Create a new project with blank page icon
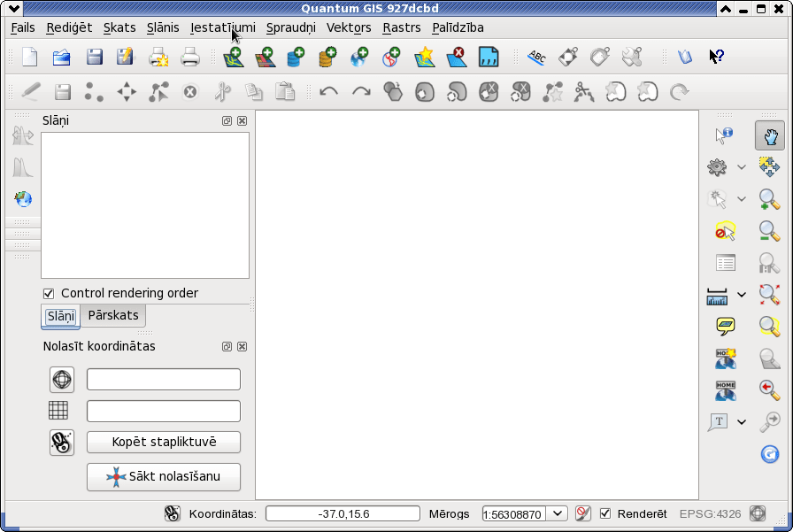The height and width of the screenshot is (532, 793). [30, 57]
